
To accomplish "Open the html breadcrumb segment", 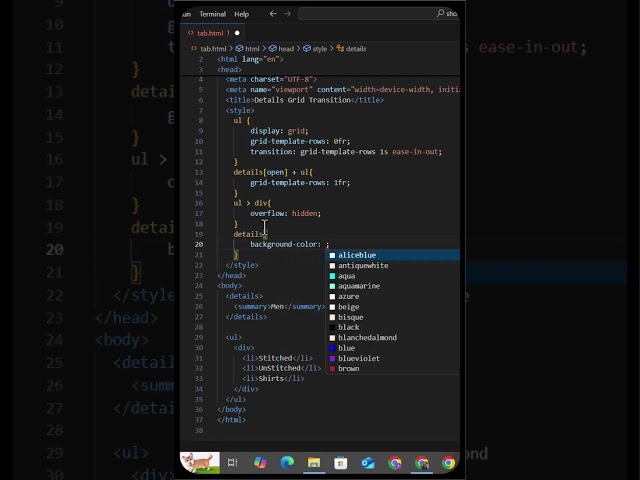I will 248,49.
